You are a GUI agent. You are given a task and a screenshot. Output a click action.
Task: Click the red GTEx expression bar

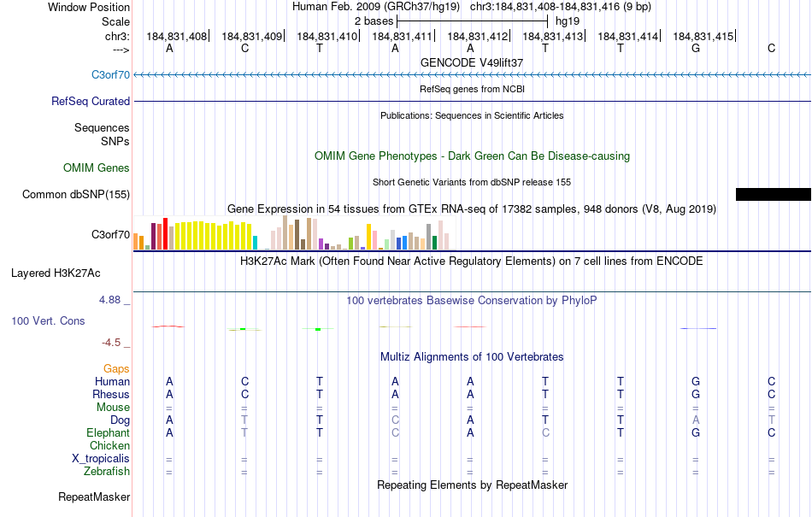(x=165, y=234)
